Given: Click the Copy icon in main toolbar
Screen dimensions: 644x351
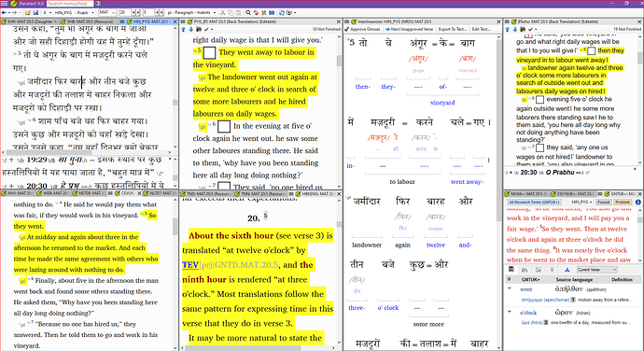Looking at the screenshot, I should [231, 13].
